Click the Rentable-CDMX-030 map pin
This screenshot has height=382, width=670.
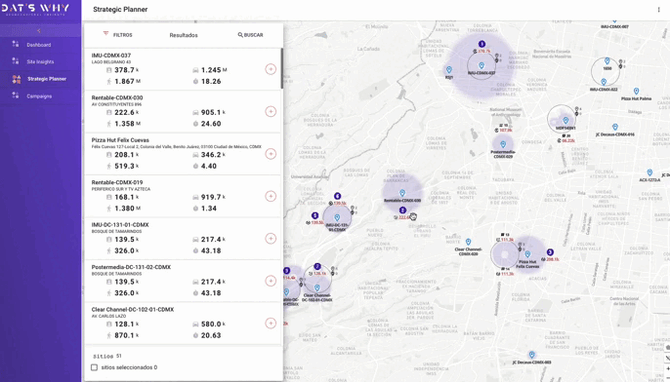click(x=402, y=194)
